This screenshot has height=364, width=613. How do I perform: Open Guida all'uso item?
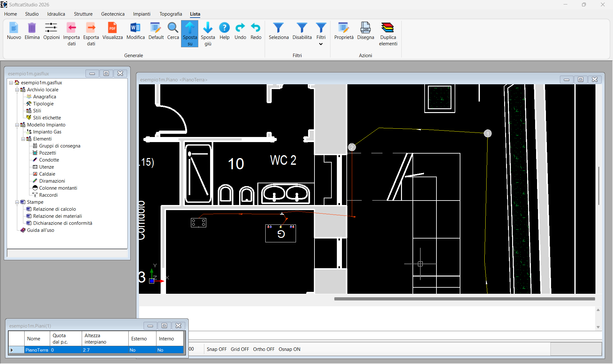click(41, 230)
